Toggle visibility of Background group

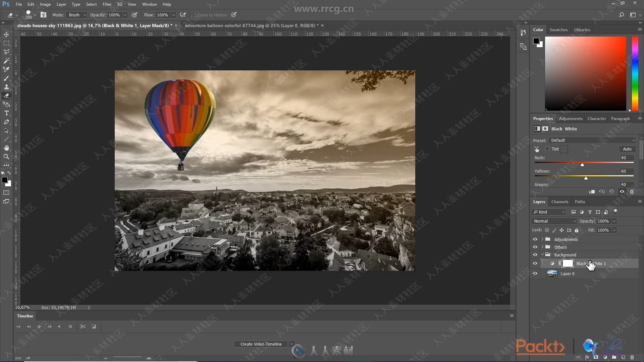click(x=535, y=255)
